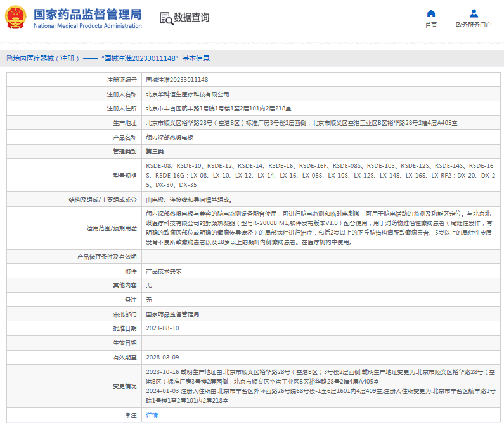Image resolution: width=504 pixels, height=426 pixels.
Task: Click the 适用范围/预期用途 description text
Action: pyautogui.click(x=319, y=228)
